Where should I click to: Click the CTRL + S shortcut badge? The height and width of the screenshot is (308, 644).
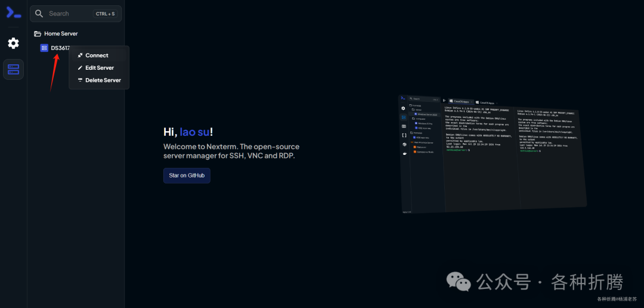pyautogui.click(x=106, y=14)
